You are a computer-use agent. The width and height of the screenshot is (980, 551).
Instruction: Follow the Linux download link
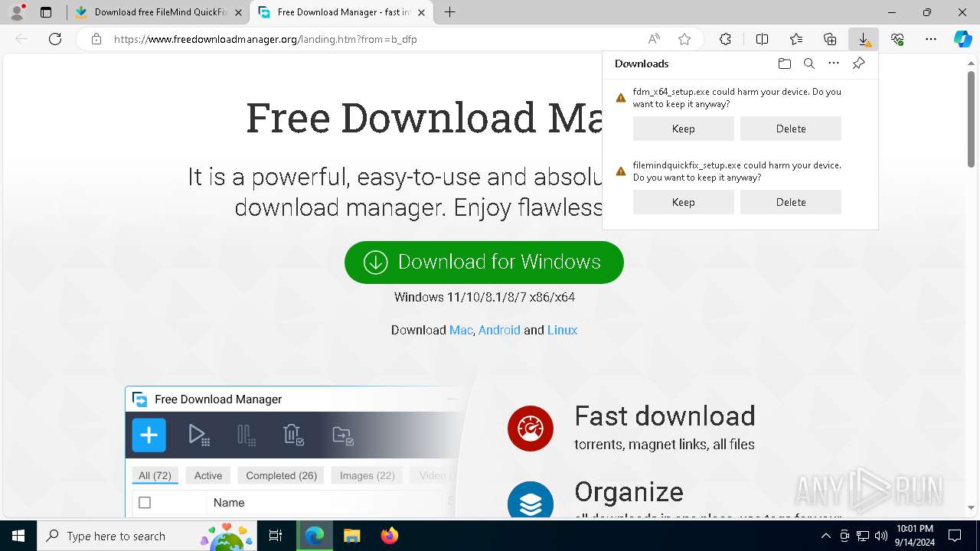coord(562,330)
